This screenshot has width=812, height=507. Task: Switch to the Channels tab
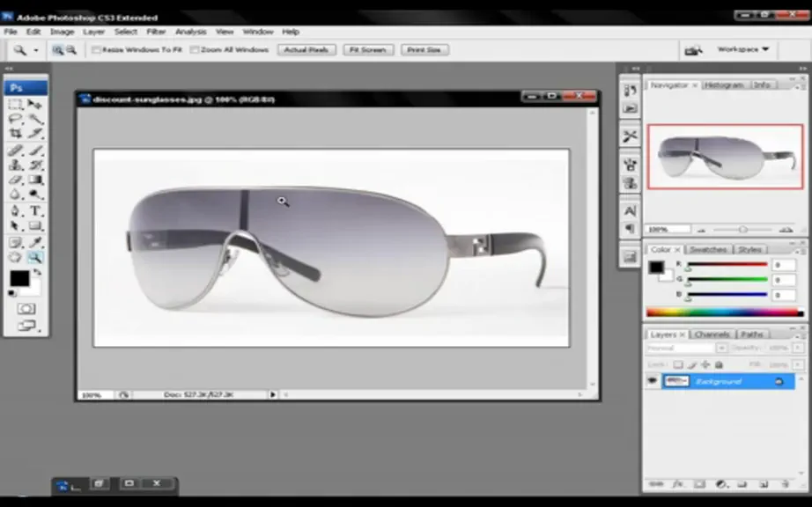point(712,334)
